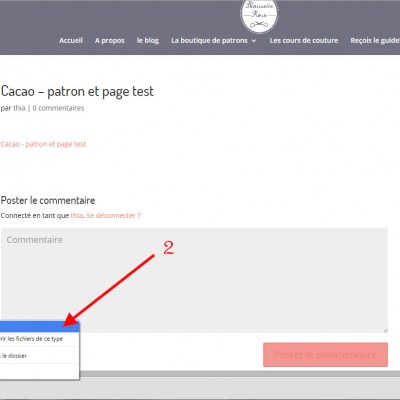Click the comment box resize handle
400x400 pixels.
click(385, 330)
